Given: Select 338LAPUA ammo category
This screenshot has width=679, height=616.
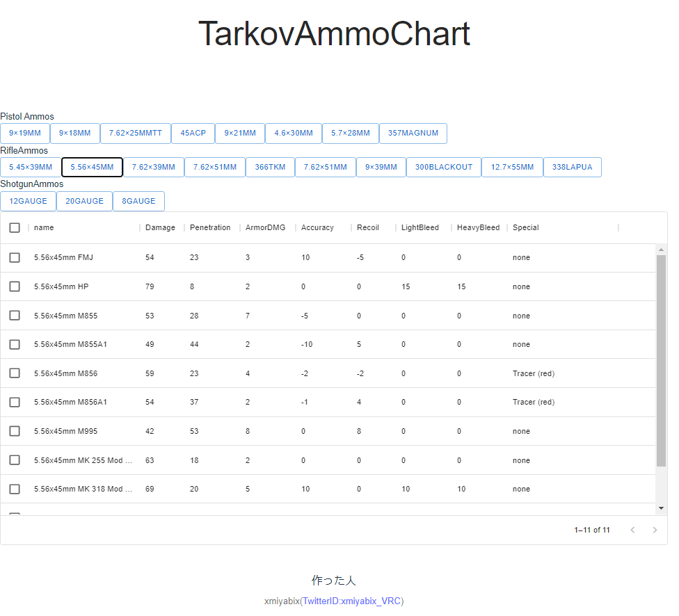Looking at the screenshot, I should coord(573,167).
